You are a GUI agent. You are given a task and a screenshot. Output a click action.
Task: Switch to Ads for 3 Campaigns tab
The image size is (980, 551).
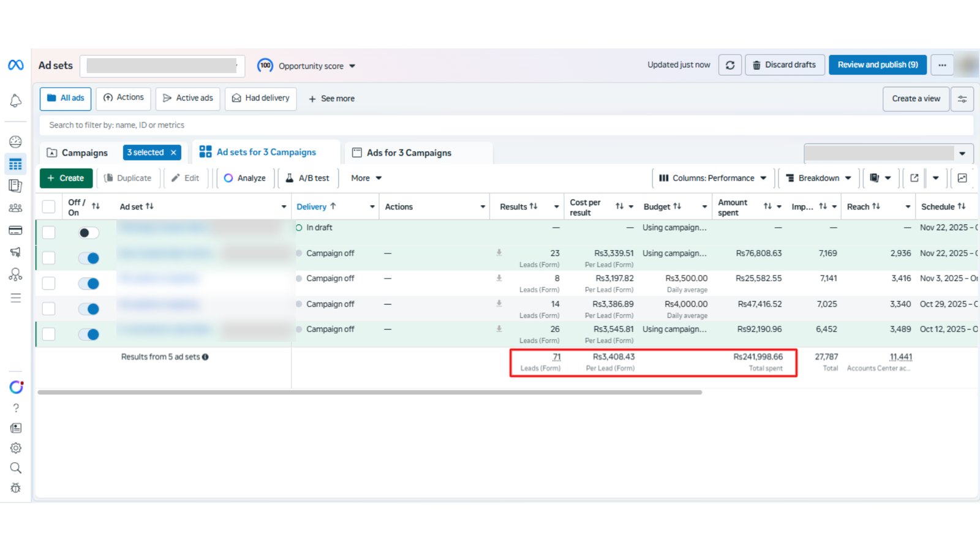409,153
